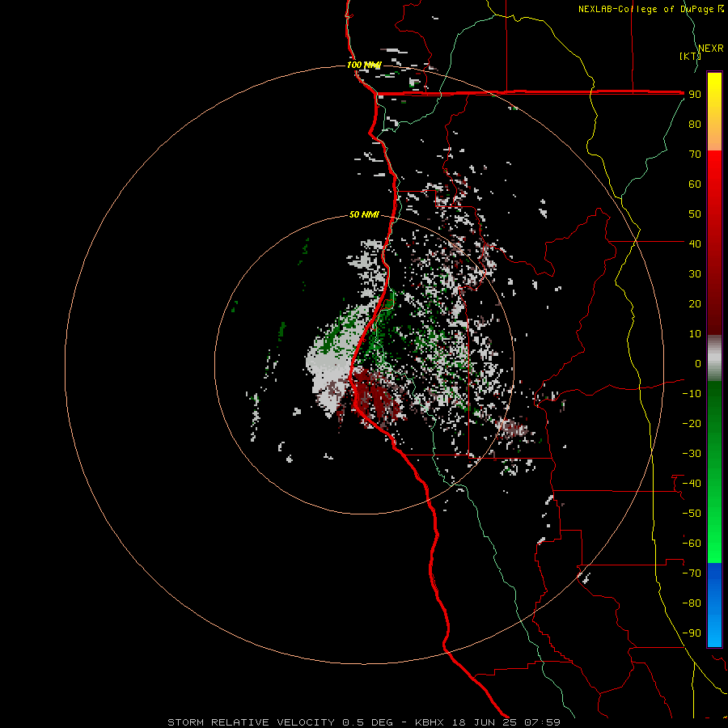This screenshot has height=728, width=728.
Task: Click the 0 value on velocity scale
Action: pyautogui.click(x=698, y=363)
